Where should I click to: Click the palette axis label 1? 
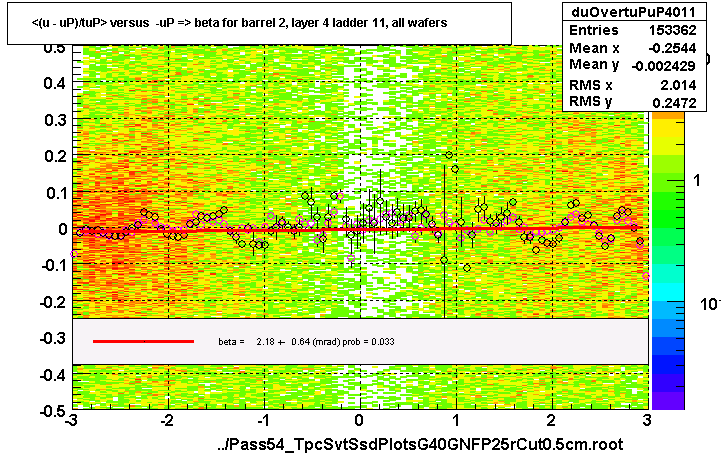point(697,181)
